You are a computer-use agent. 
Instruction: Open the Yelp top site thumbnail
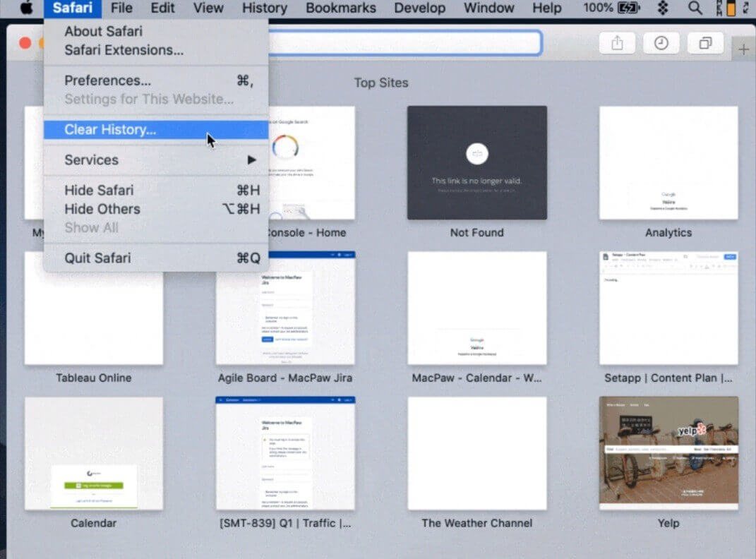(x=668, y=452)
